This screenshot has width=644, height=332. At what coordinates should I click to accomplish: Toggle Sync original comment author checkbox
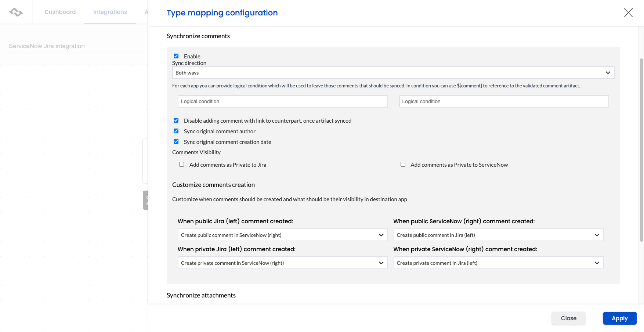point(176,131)
